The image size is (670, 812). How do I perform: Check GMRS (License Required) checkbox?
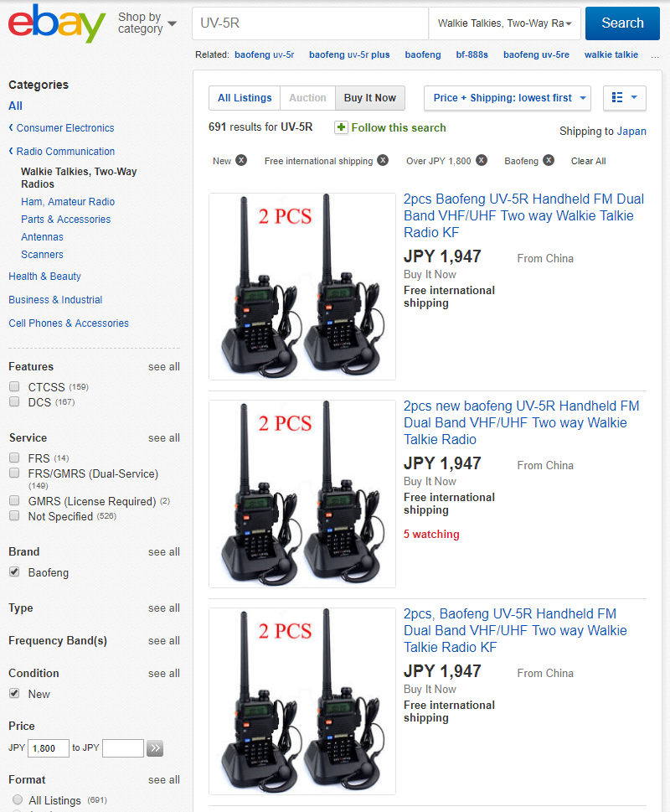14,501
